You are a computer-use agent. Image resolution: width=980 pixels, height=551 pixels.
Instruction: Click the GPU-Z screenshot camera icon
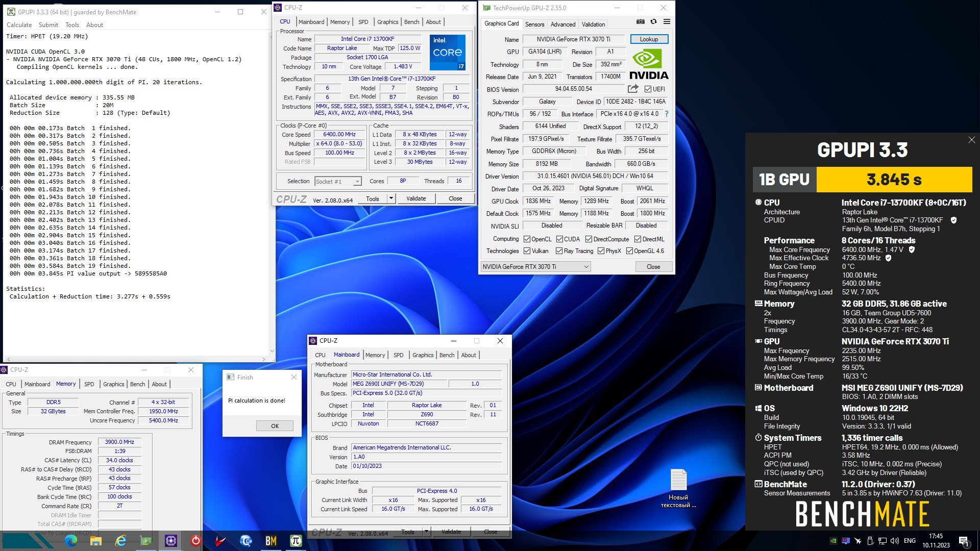click(640, 21)
